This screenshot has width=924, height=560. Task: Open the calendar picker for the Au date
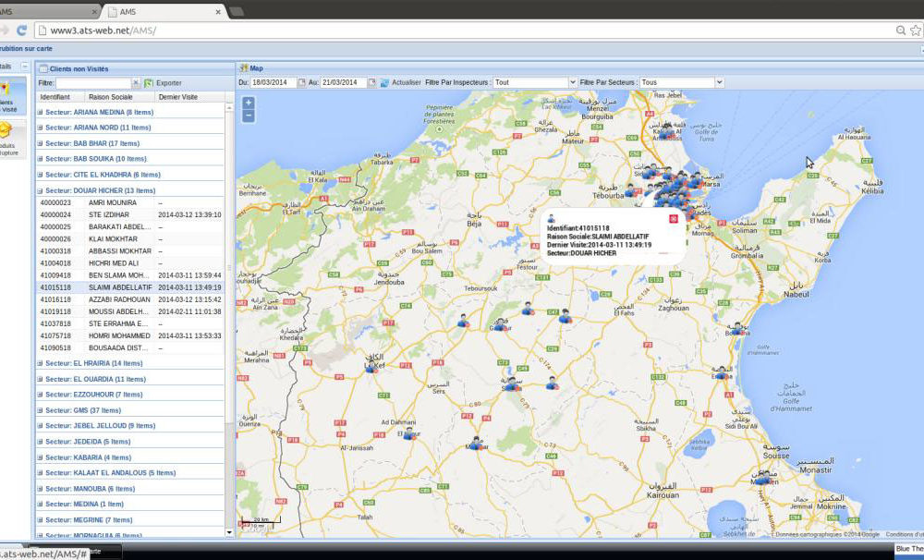[x=371, y=82]
